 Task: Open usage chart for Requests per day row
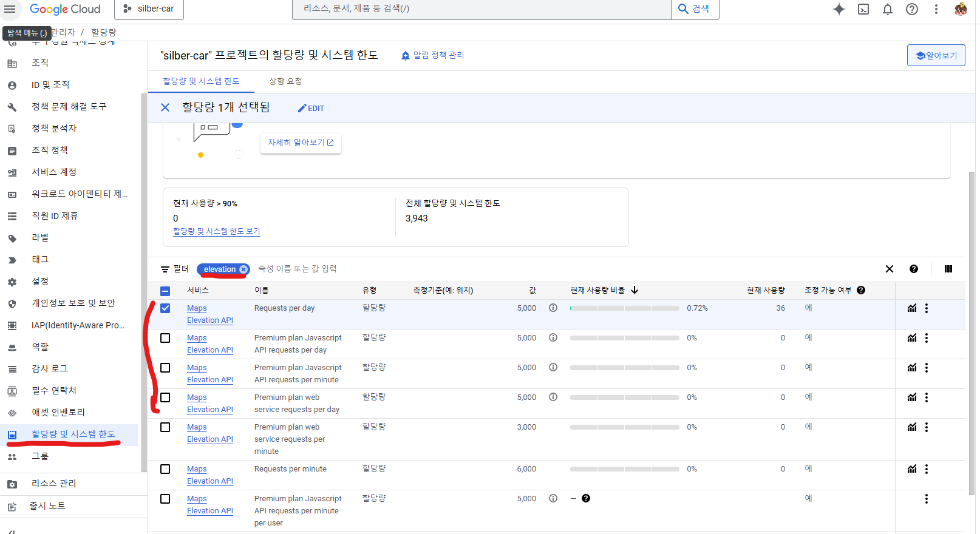click(x=912, y=308)
